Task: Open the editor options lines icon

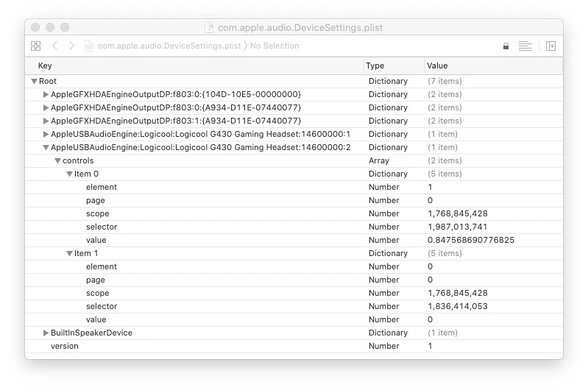Action: tap(525, 46)
